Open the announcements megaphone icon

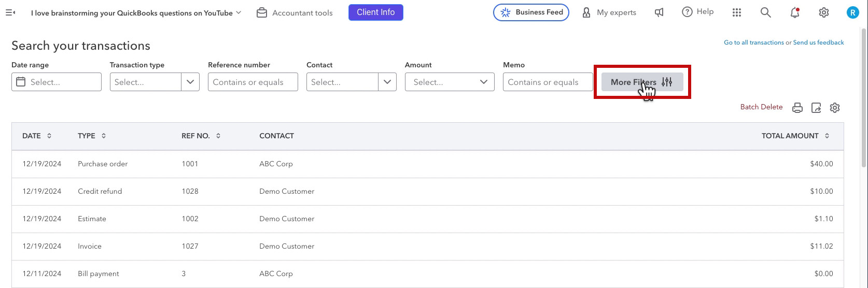click(659, 12)
